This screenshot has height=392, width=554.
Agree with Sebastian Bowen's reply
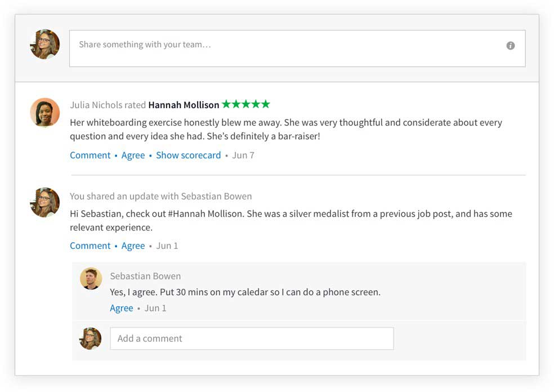[122, 308]
